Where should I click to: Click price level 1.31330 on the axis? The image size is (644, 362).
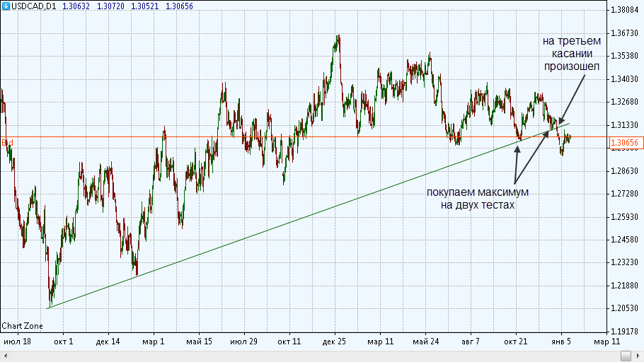625,124
